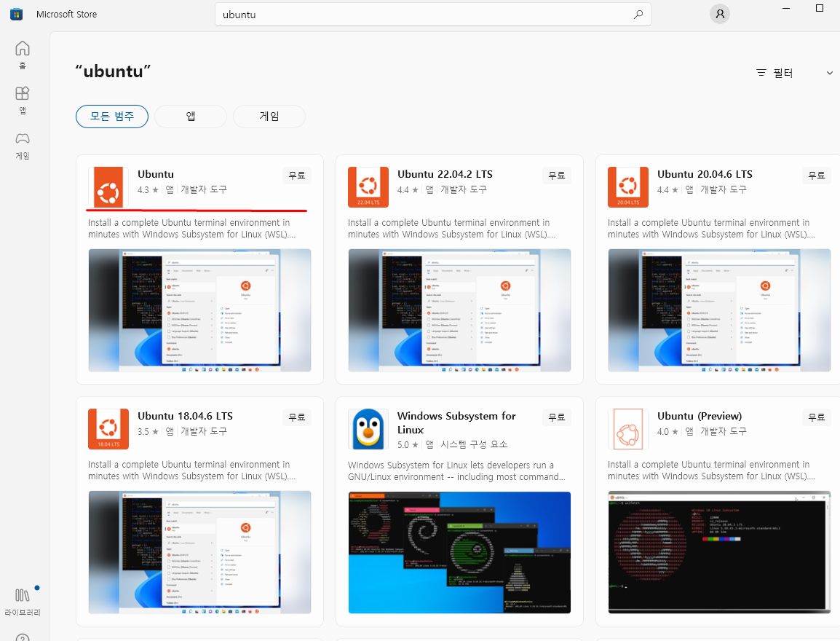Click the Ubuntu 22.04.2 LTS app icon

368,187
